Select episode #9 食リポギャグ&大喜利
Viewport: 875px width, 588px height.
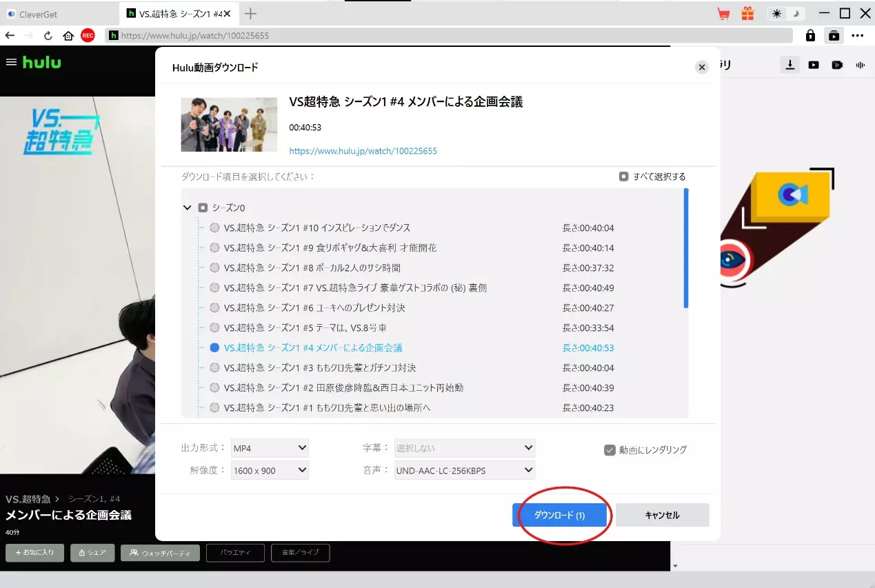215,247
